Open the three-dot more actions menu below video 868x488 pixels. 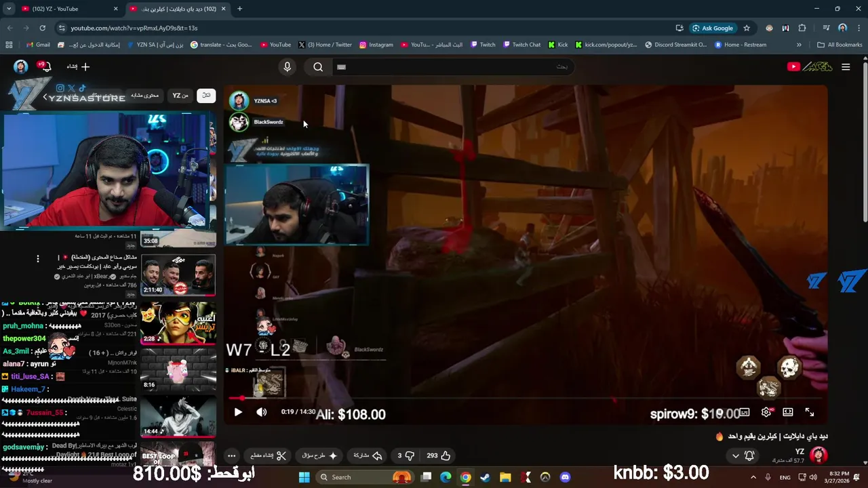(x=231, y=455)
